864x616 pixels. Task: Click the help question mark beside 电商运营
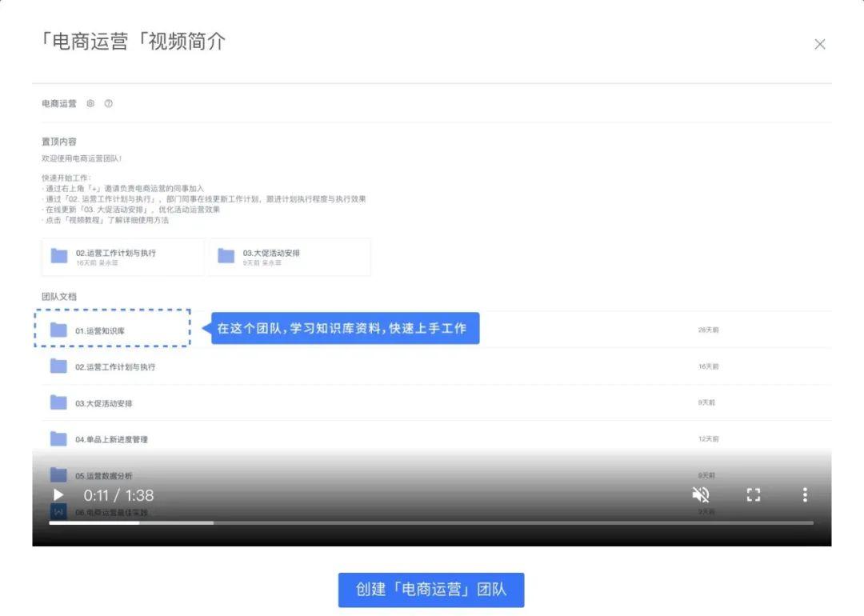[109, 103]
